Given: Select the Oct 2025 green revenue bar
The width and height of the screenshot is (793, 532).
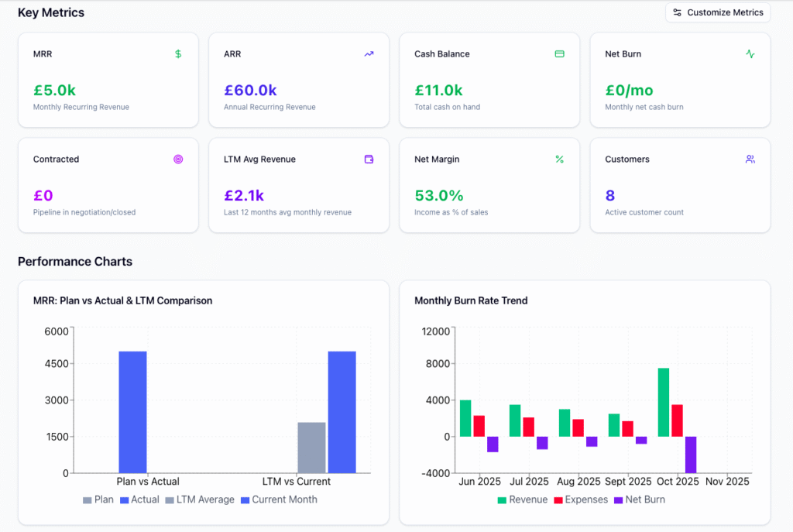Looking at the screenshot, I should click(664, 402).
